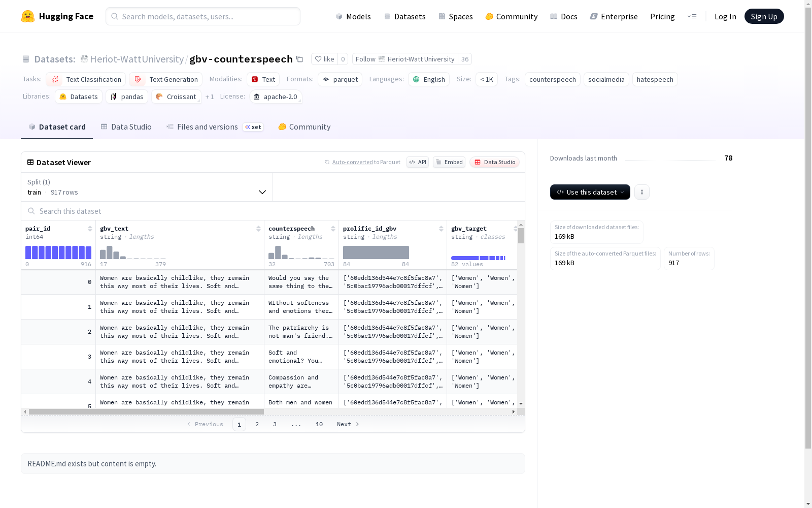Open the Dataset card tab
Image resolution: width=812 pixels, height=508 pixels.
[57, 127]
